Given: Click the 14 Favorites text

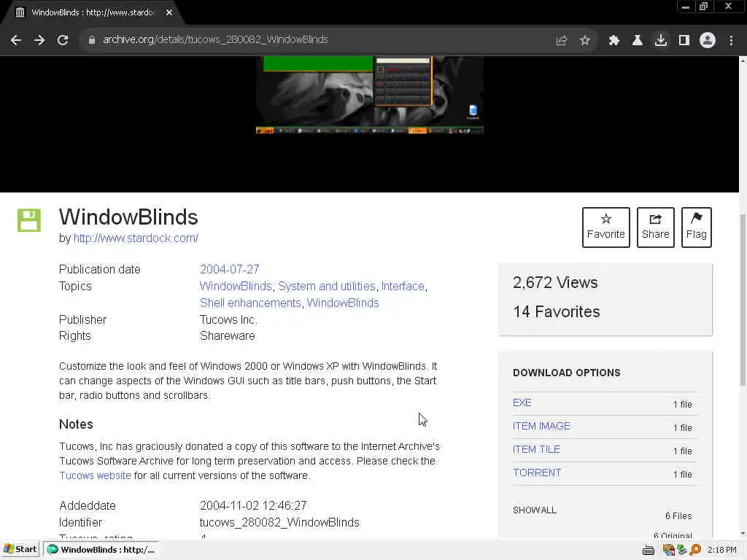Looking at the screenshot, I should click(557, 312).
